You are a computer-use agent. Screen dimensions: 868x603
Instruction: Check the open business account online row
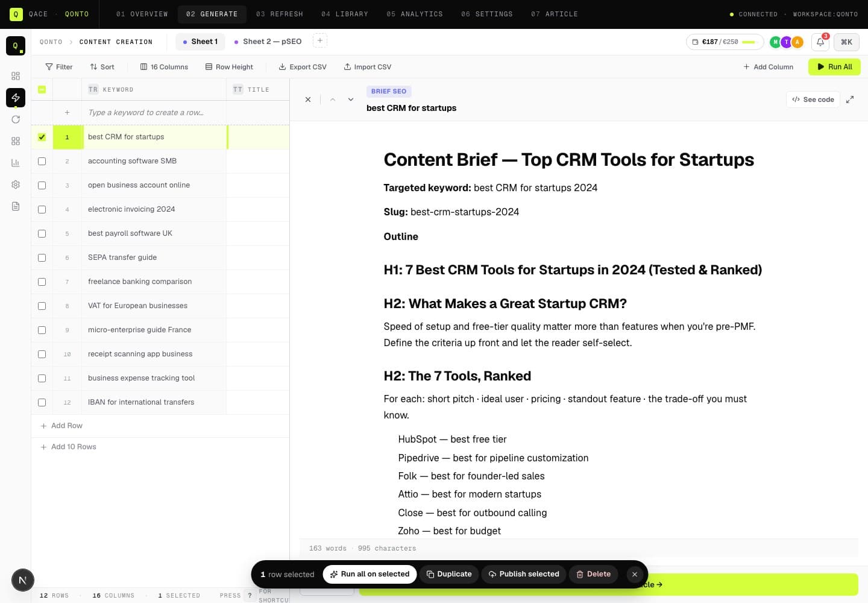[x=42, y=185]
